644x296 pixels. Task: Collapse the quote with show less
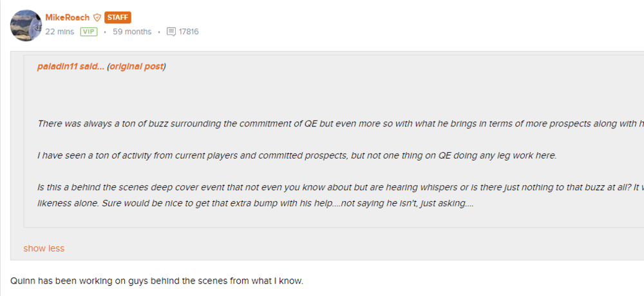(x=44, y=248)
